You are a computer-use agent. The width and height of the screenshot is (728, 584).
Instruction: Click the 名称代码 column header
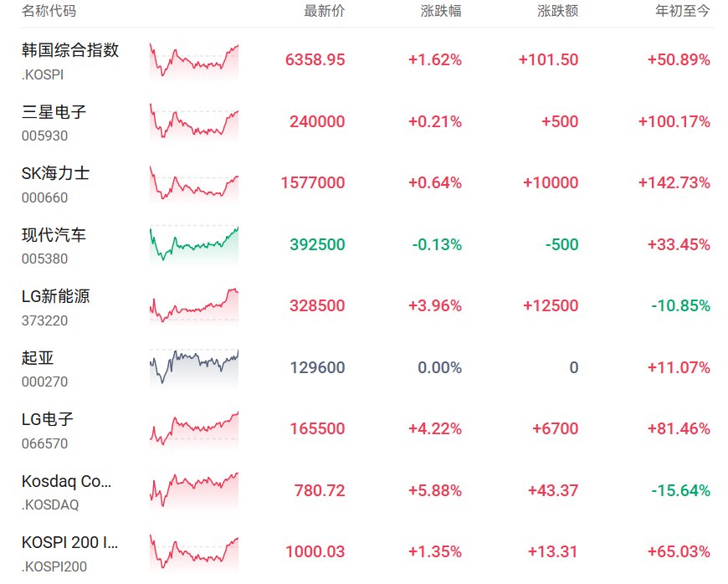point(49,11)
